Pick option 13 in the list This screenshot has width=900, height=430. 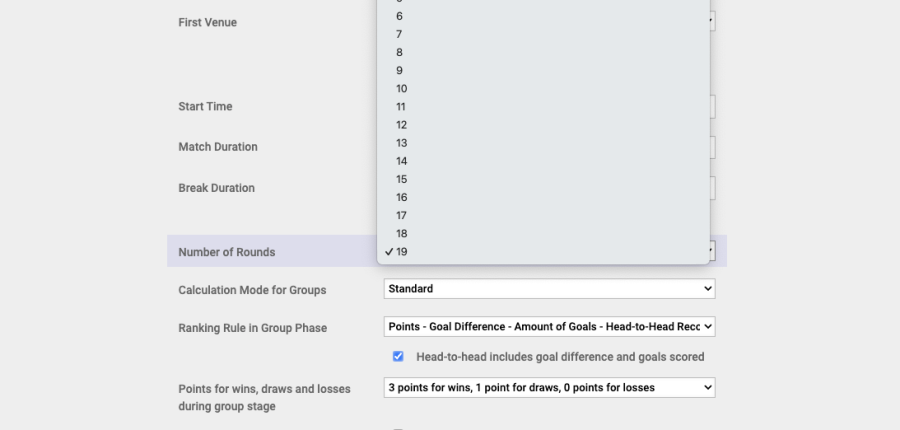tap(402, 143)
